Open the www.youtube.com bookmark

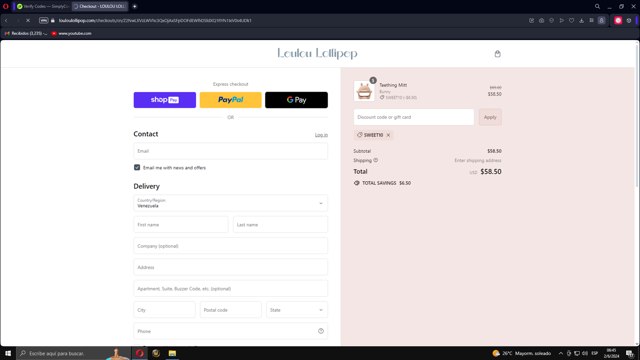[x=71, y=33]
